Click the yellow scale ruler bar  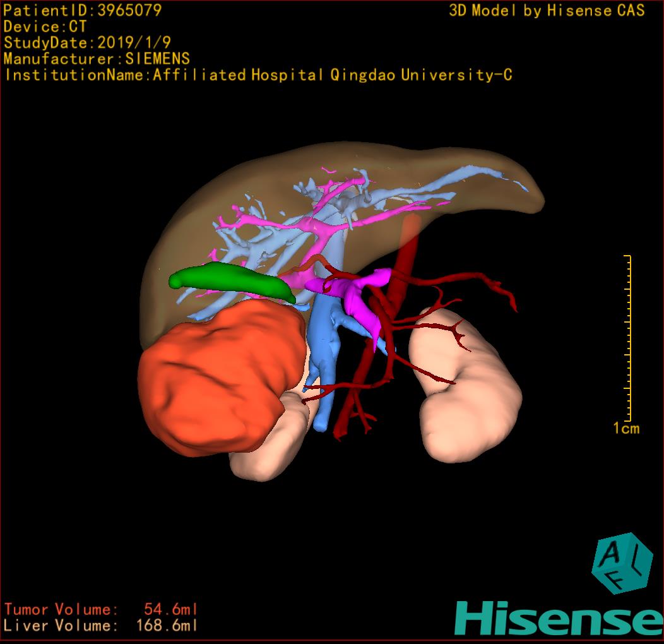(628, 338)
